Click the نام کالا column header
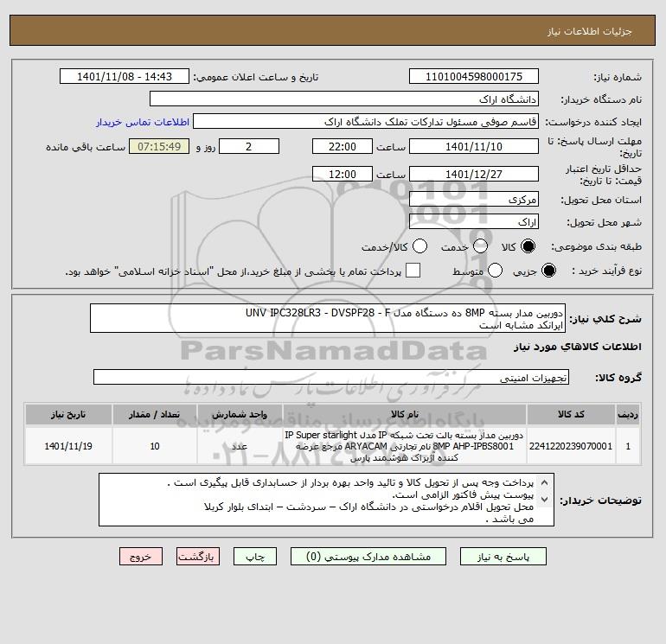This screenshot has width=666, height=644. (405, 414)
